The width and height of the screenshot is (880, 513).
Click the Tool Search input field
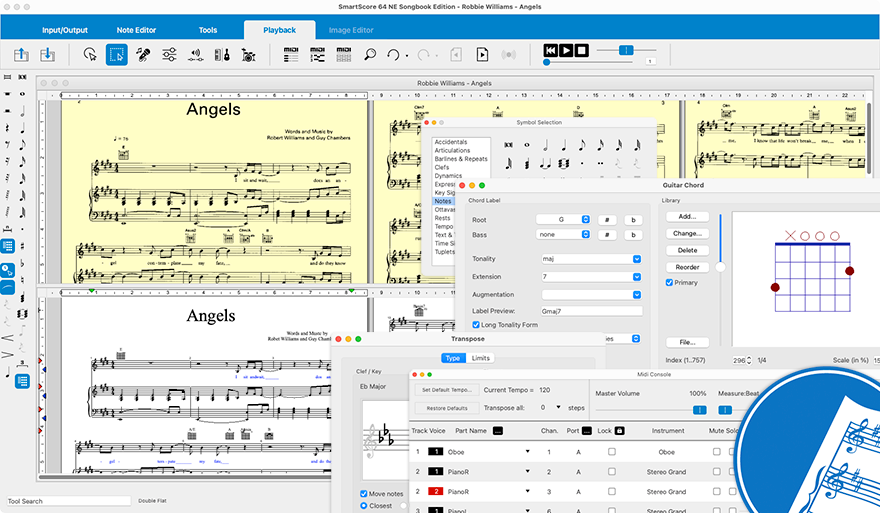(68, 501)
